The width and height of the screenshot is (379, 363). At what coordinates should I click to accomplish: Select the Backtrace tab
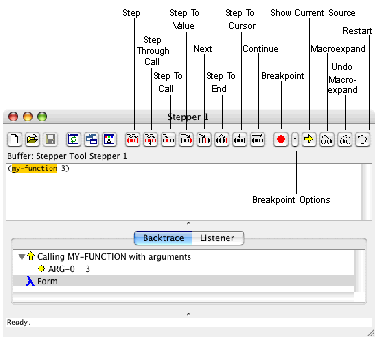point(163,238)
